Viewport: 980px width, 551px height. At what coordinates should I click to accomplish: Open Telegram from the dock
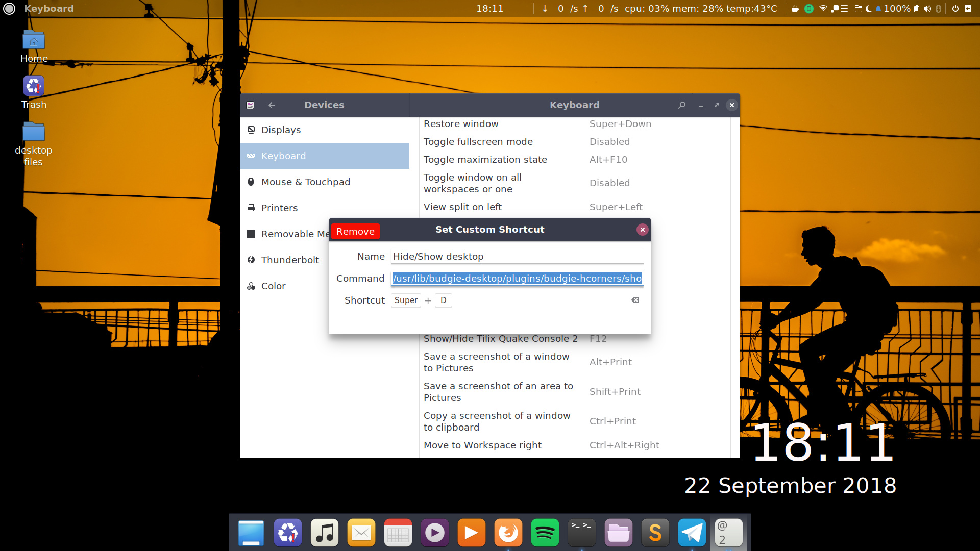coord(692,532)
